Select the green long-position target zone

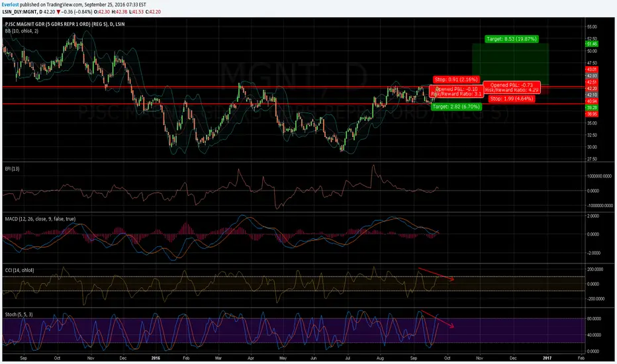point(510,65)
